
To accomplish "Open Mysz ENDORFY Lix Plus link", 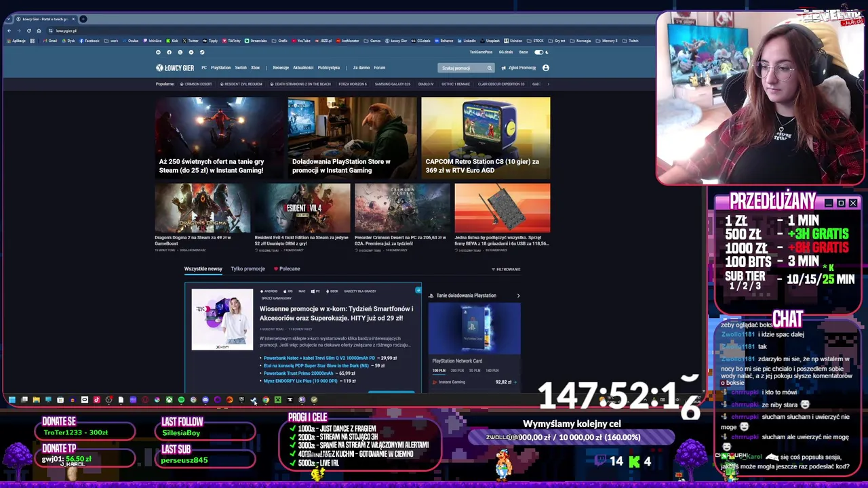I will pos(300,381).
